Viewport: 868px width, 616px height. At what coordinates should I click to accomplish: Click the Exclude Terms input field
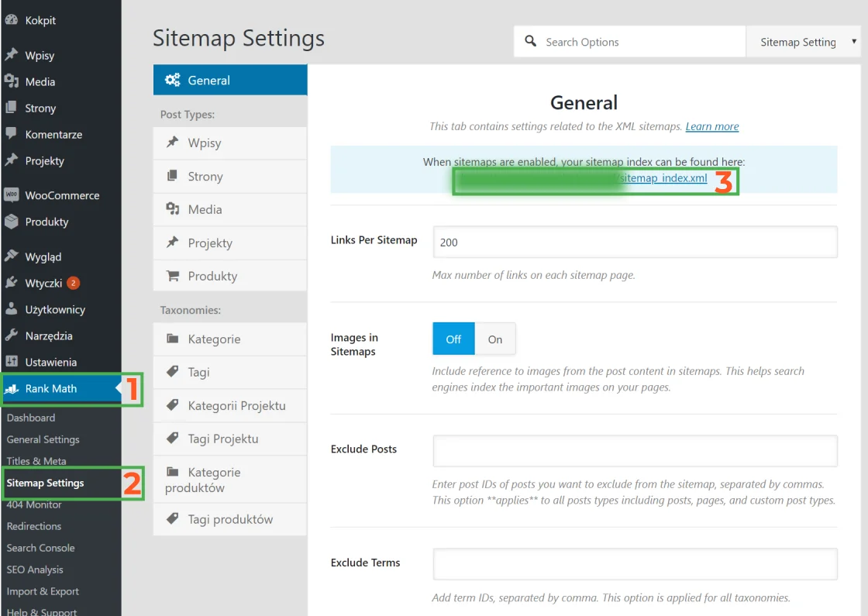(635, 563)
